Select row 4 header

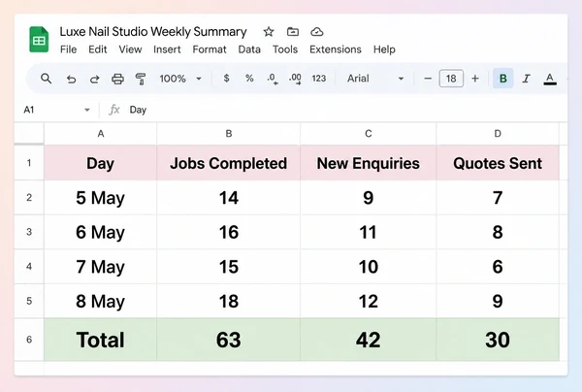coord(29,267)
